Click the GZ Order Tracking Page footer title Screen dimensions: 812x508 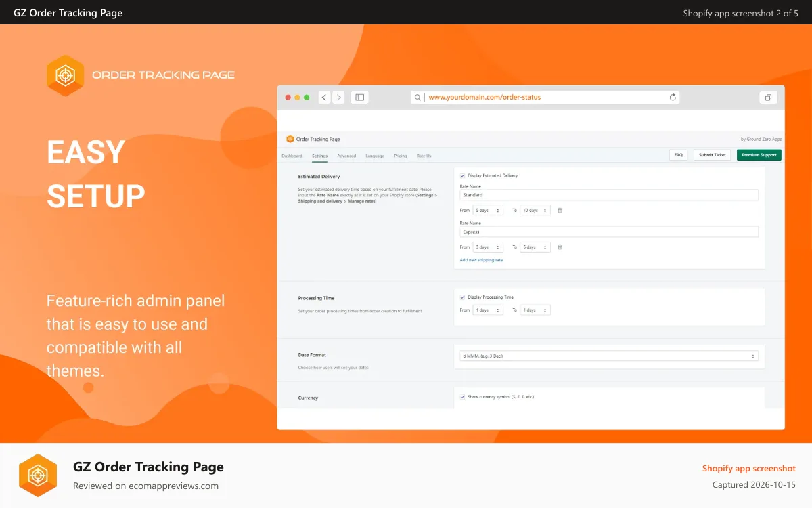(148, 467)
